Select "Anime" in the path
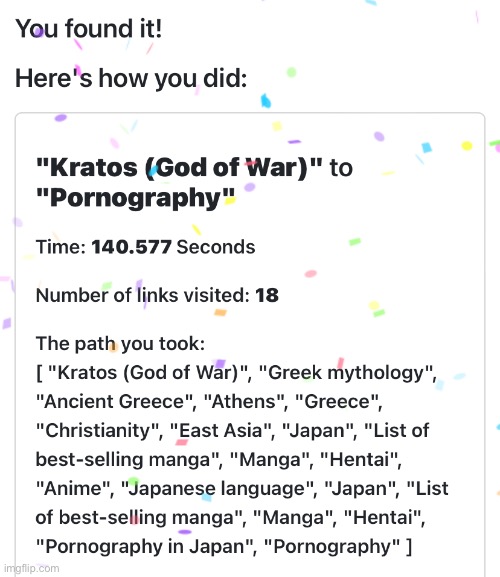The image size is (500, 577). coord(73,488)
